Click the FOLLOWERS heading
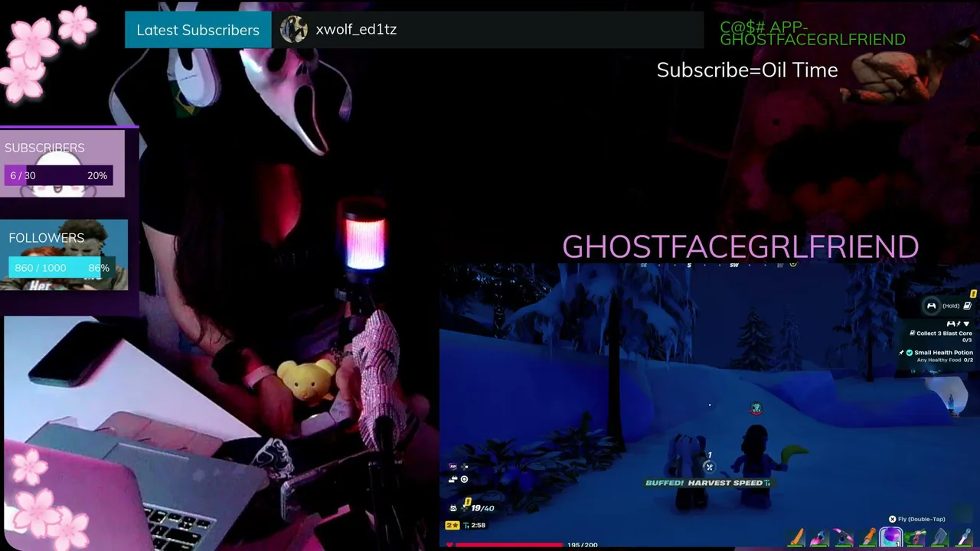 [47, 238]
